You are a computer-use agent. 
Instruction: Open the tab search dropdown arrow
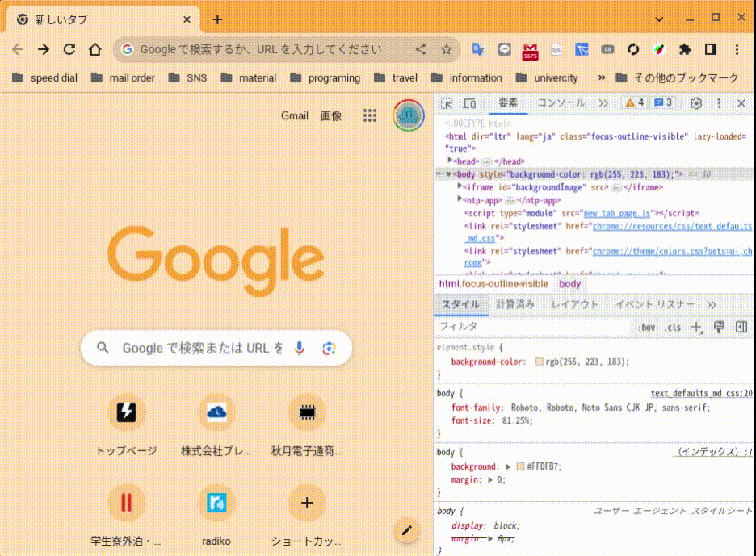tap(659, 19)
